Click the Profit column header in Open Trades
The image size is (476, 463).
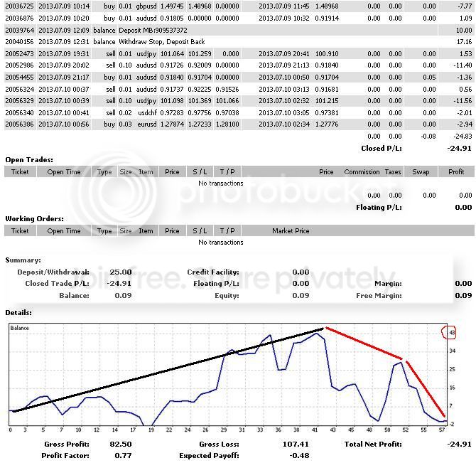click(456, 171)
